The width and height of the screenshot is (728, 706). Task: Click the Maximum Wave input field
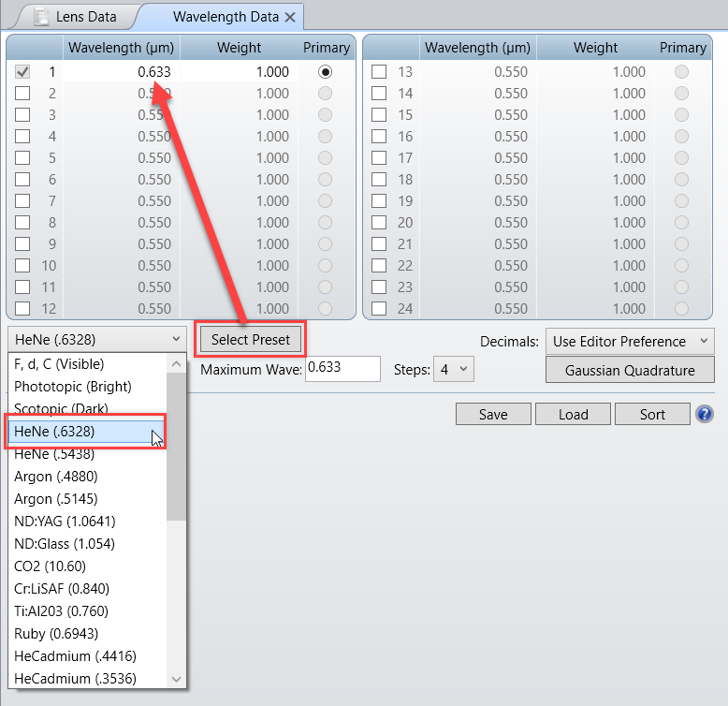[342, 369]
